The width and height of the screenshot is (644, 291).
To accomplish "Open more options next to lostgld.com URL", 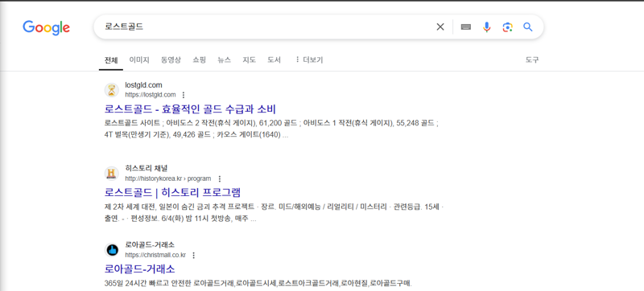I will tap(184, 95).
